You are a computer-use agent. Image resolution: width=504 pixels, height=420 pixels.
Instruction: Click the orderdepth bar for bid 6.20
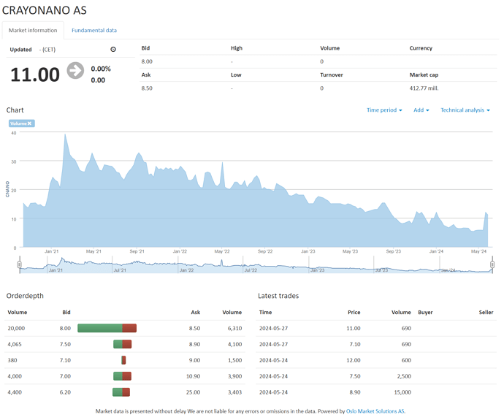(121, 392)
